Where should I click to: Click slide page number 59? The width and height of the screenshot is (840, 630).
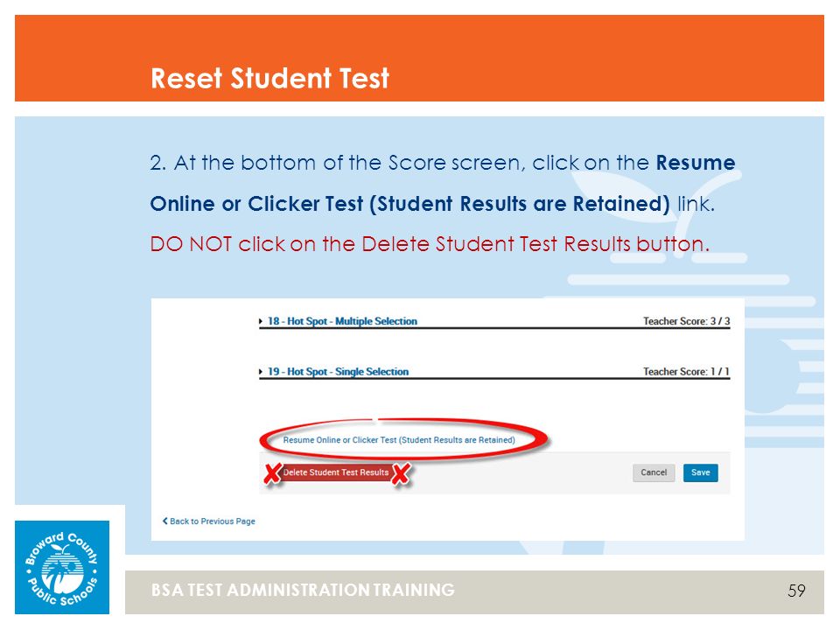pos(796,591)
